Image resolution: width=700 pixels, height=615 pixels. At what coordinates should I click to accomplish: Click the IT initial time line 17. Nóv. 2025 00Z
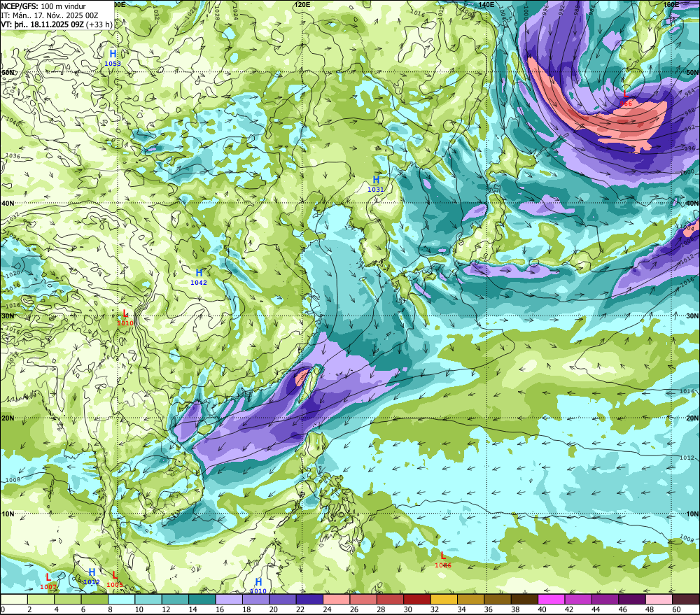click(50, 15)
